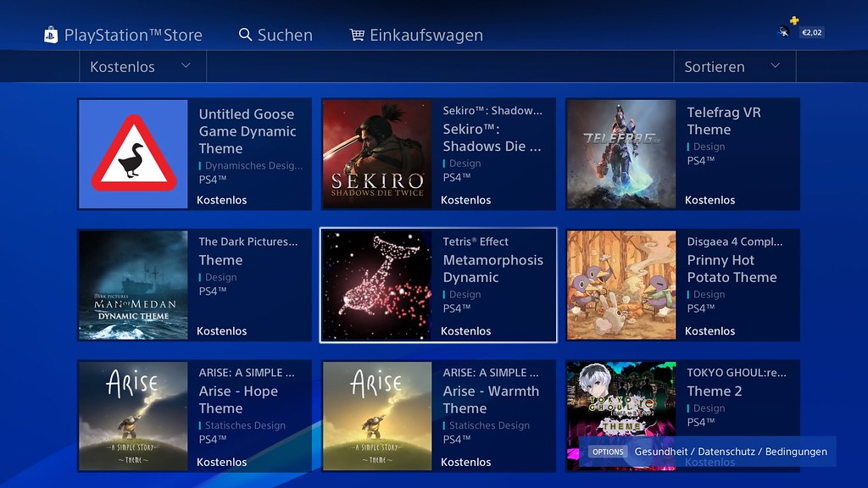Click Kostenlos price on Sekiro card
The width and height of the screenshot is (868, 488).
(465, 200)
